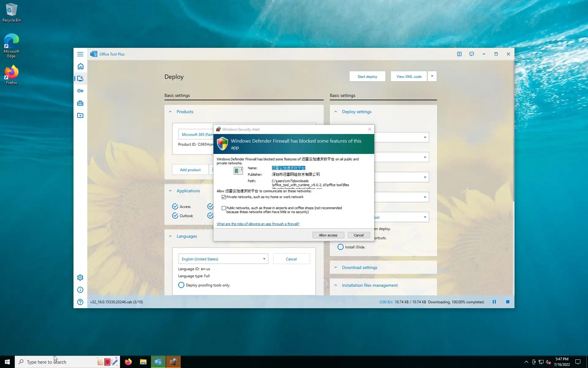The height and width of the screenshot is (368, 588).
Task: Open the Settings gear in sidebar
Action: tap(80, 278)
